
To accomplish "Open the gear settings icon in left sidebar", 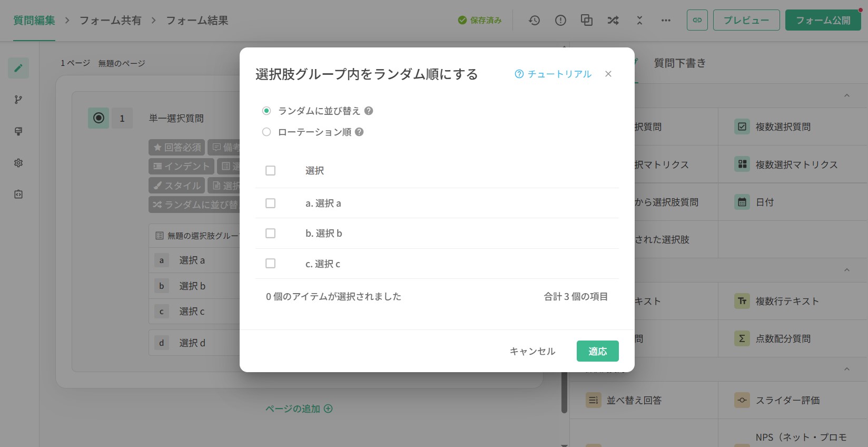I will (18, 163).
